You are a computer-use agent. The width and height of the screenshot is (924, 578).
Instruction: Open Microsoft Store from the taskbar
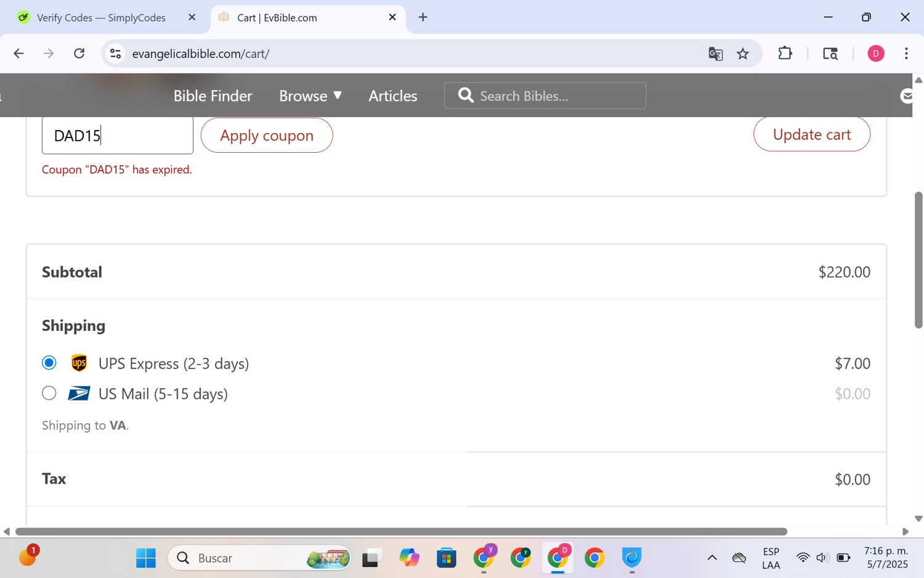point(446,558)
